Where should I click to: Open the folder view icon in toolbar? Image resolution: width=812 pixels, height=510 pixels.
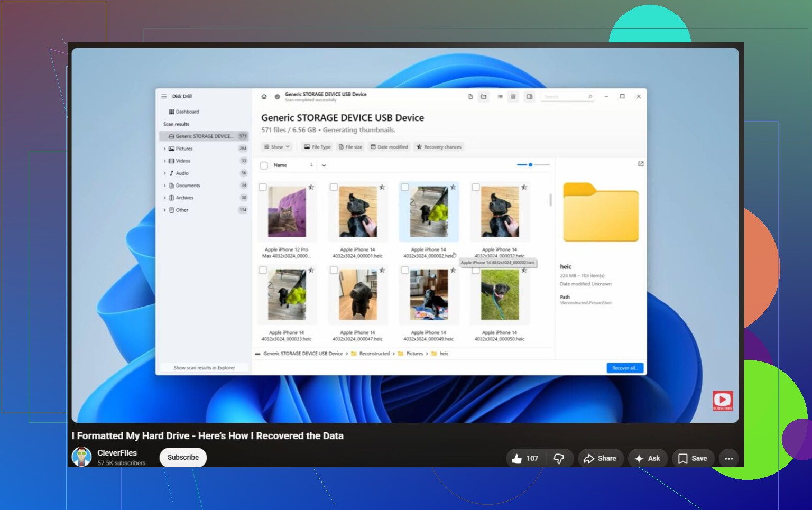[483, 97]
